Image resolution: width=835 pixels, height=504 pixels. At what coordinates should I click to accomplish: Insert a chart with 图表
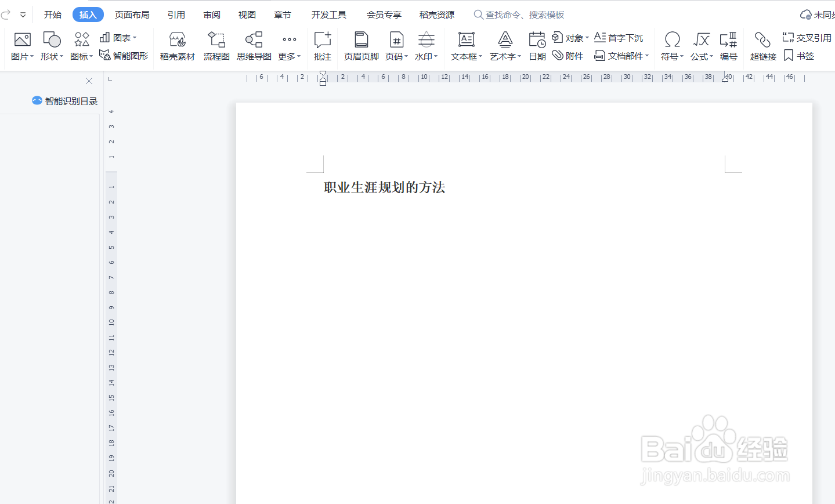118,38
